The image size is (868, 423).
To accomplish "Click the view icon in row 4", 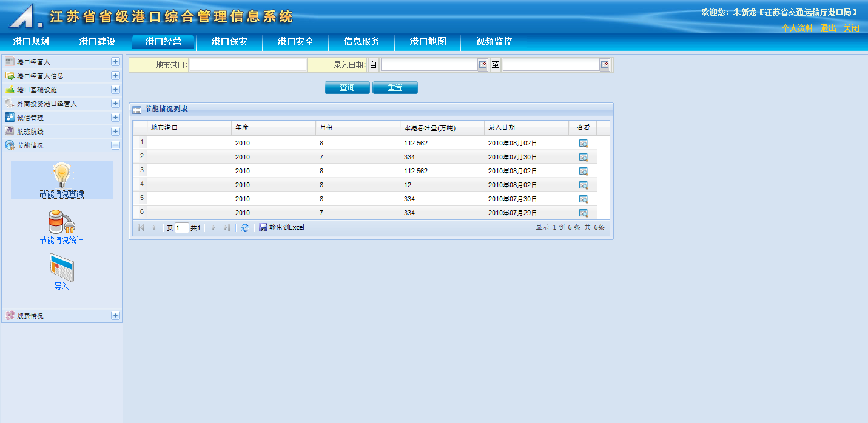I will [583, 185].
